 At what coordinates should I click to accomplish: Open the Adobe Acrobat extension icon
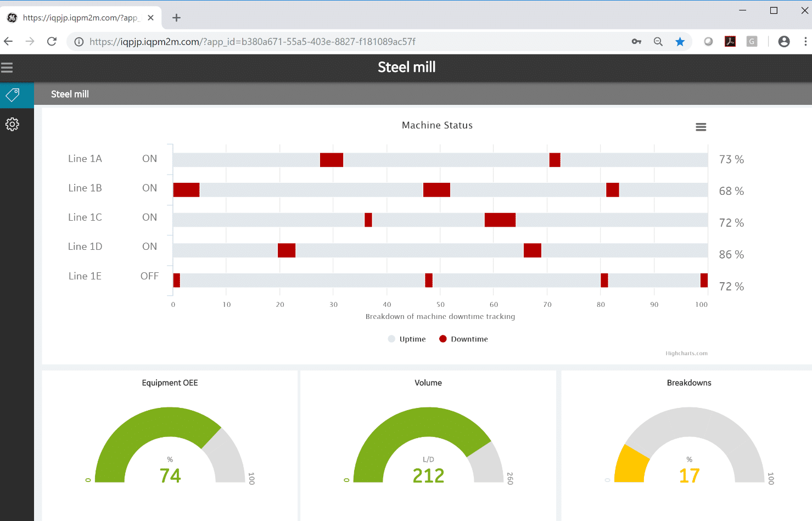pyautogui.click(x=730, y=41)
